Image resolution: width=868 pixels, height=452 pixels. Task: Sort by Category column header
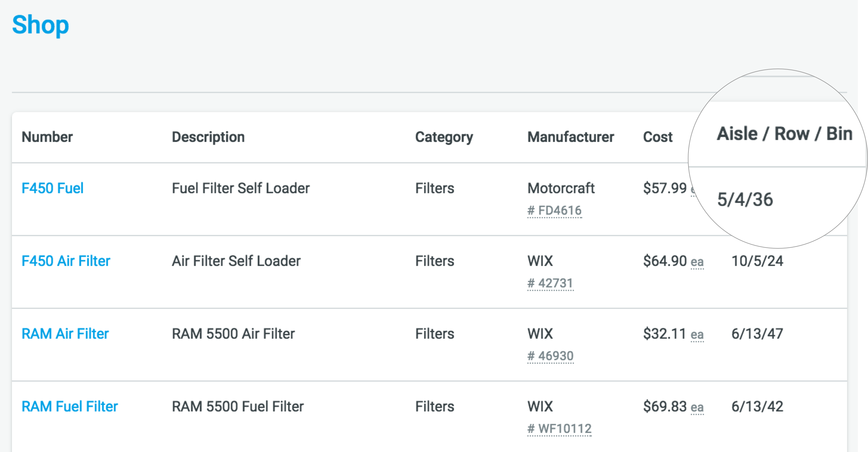[x=444, y=137]
